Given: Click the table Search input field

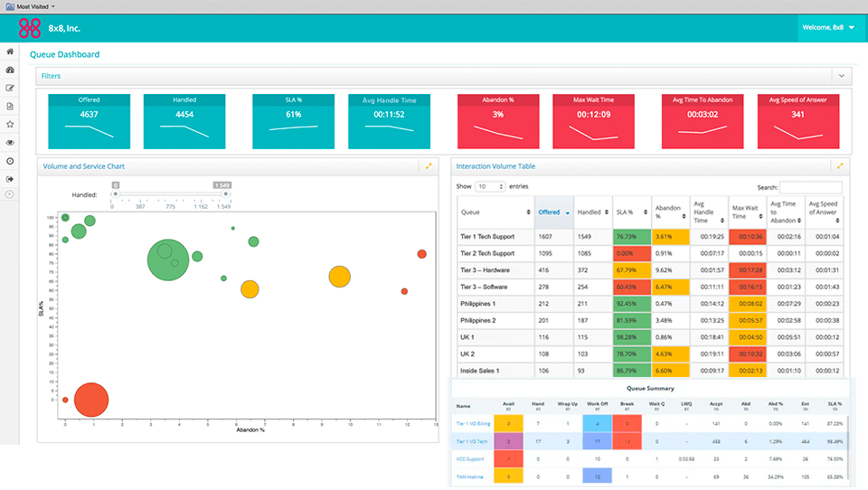Looking at the screenshot, I should coord(811,186).
